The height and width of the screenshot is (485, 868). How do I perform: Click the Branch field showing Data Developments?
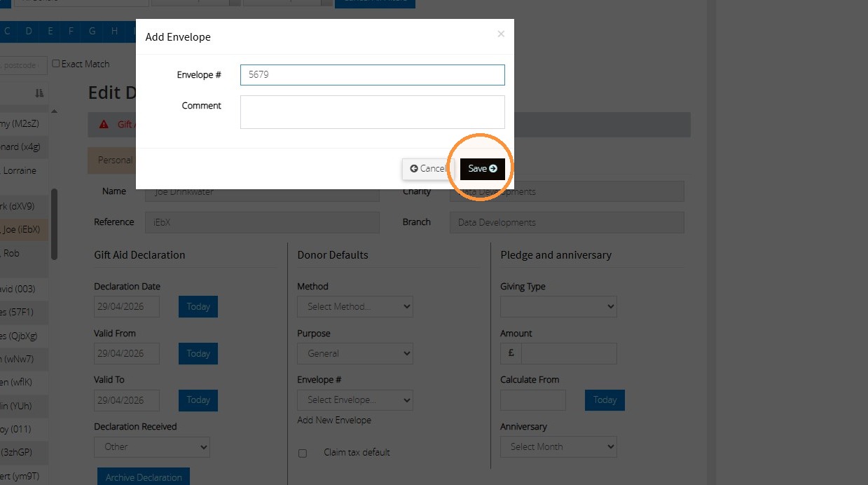tap(567, 222)
